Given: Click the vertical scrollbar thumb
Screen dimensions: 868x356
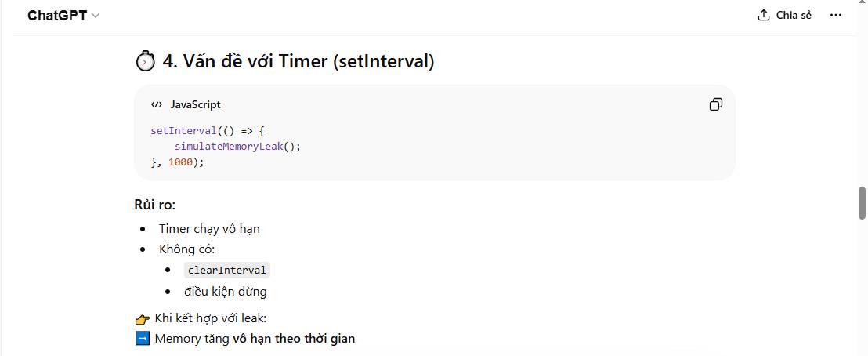Looking at the screenshot, I should [x=863, y=203].
